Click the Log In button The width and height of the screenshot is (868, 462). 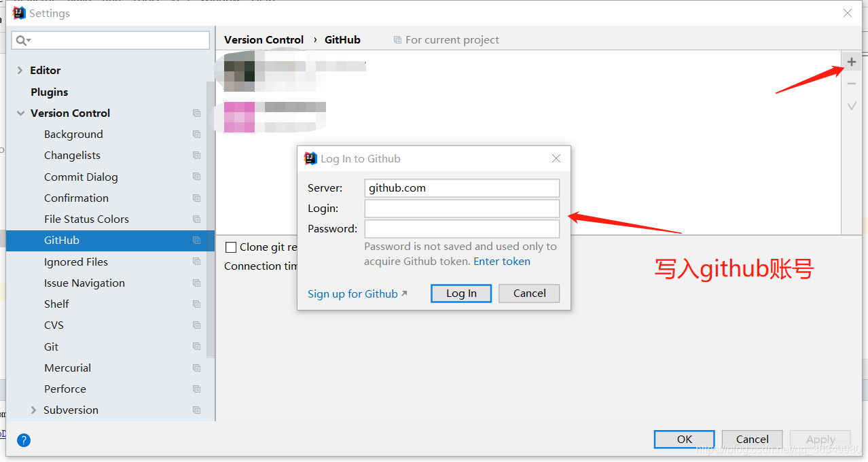tap(461, 294)
